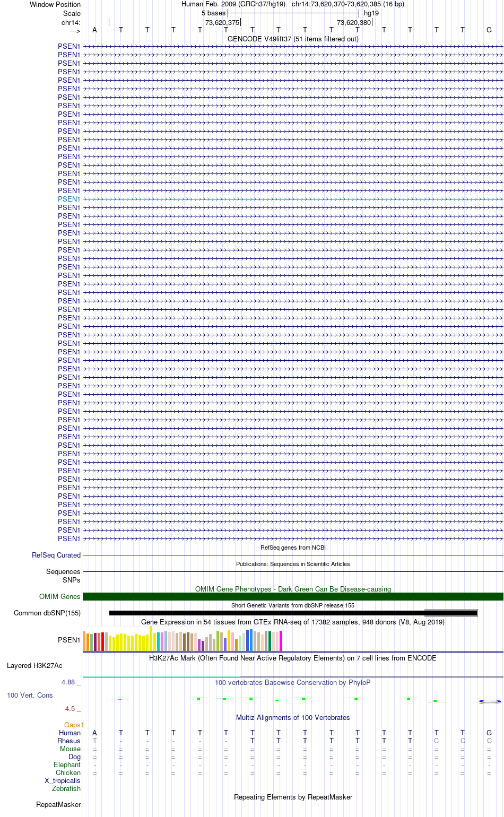Click the RefSeq Curated track label
Screen dimensions: 504x817
pyautogui.click(x=56, y=555)
